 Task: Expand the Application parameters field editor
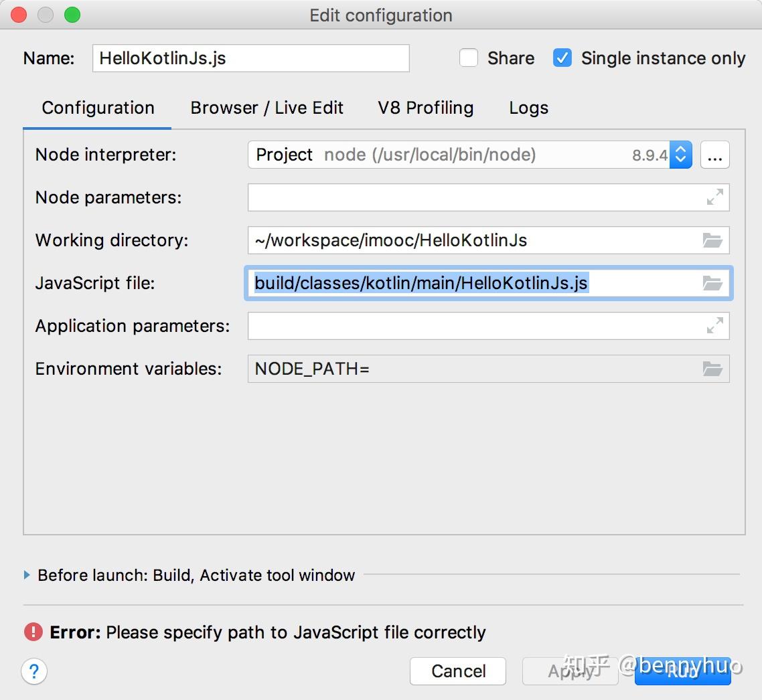(715, 326)
